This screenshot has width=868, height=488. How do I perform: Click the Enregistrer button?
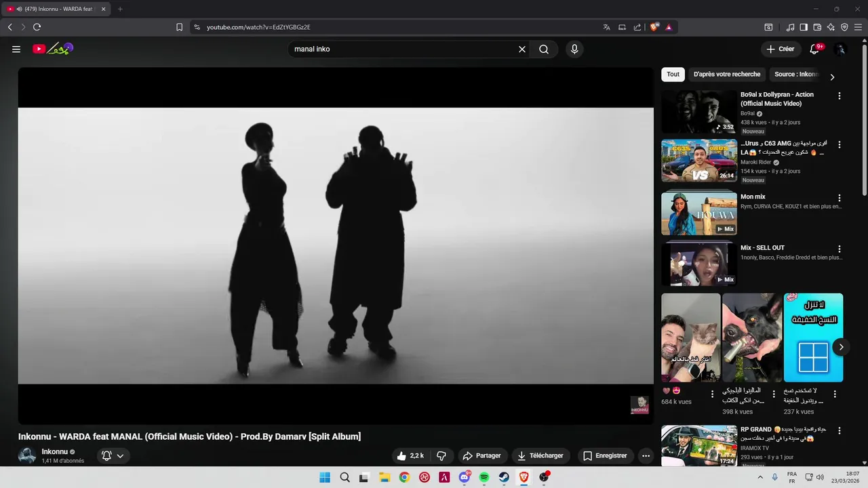click(x=605, y=455)
